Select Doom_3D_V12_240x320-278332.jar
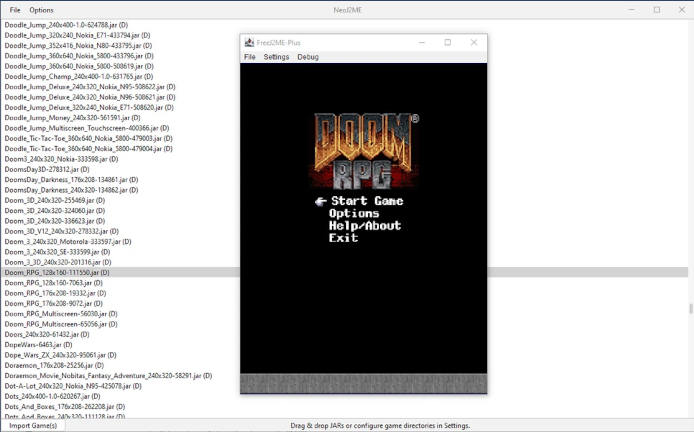 [x=62, y=231]
